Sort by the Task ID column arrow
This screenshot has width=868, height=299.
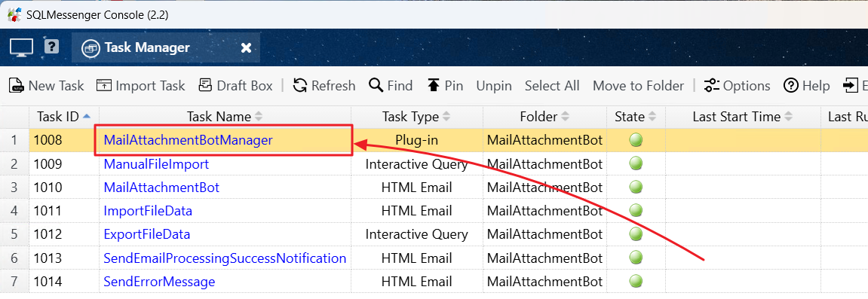pos(87,117)
